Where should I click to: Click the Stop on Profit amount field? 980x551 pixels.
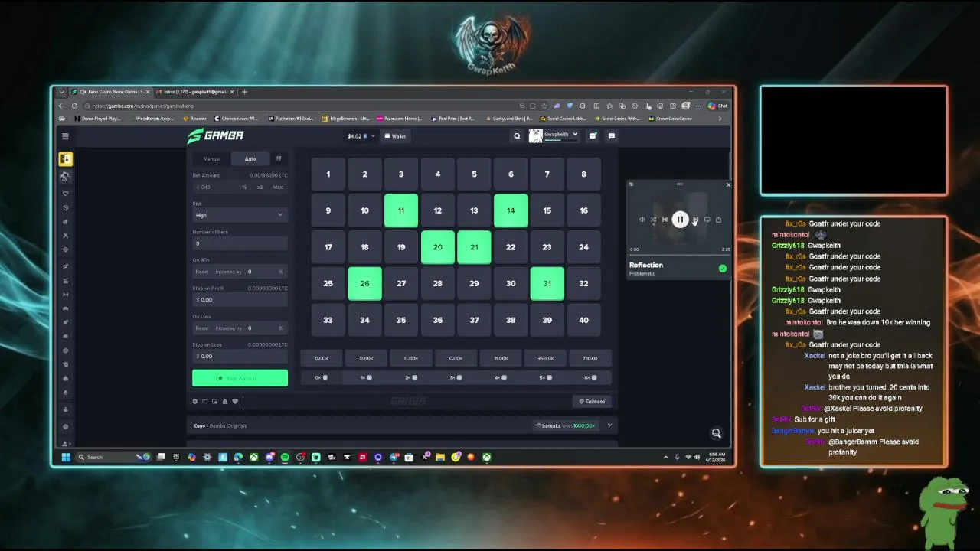240,300
